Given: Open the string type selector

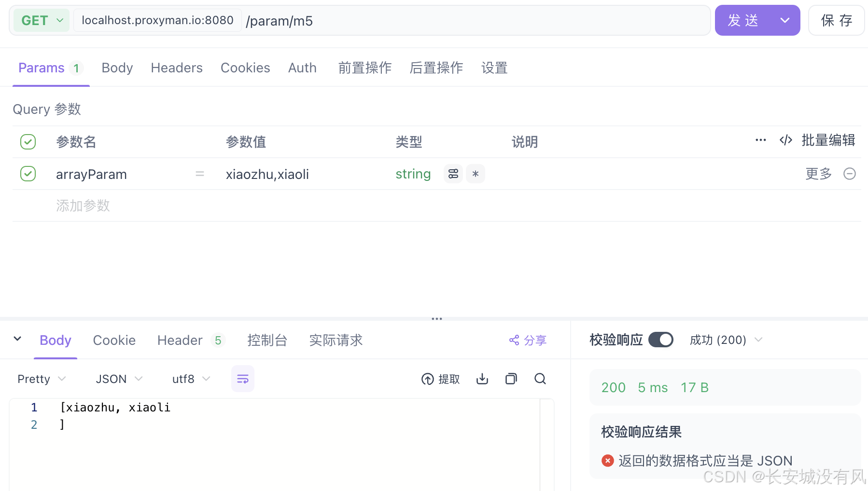Looking at the screenshot, I should (413, 174).
